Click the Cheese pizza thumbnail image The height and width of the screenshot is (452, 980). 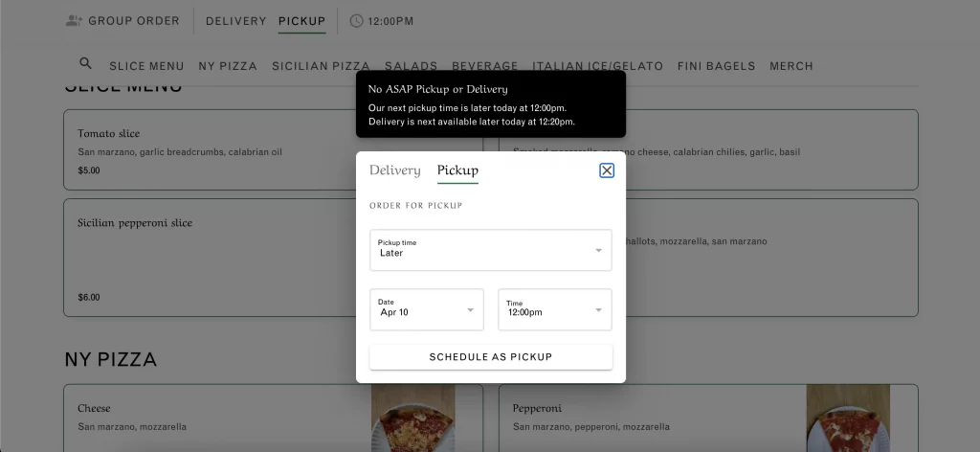click(x=413, y=418)
